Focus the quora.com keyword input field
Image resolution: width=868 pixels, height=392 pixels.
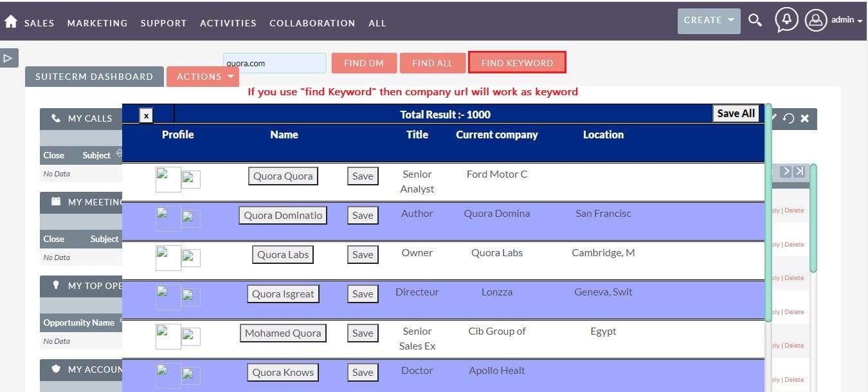pos(275,63)
